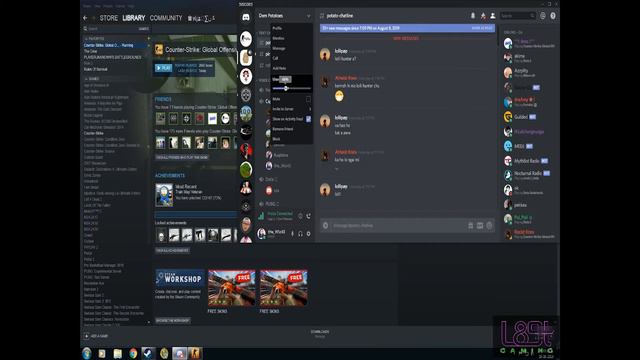
Task: Open emoji picker in message box
Action: pos(489,225)
